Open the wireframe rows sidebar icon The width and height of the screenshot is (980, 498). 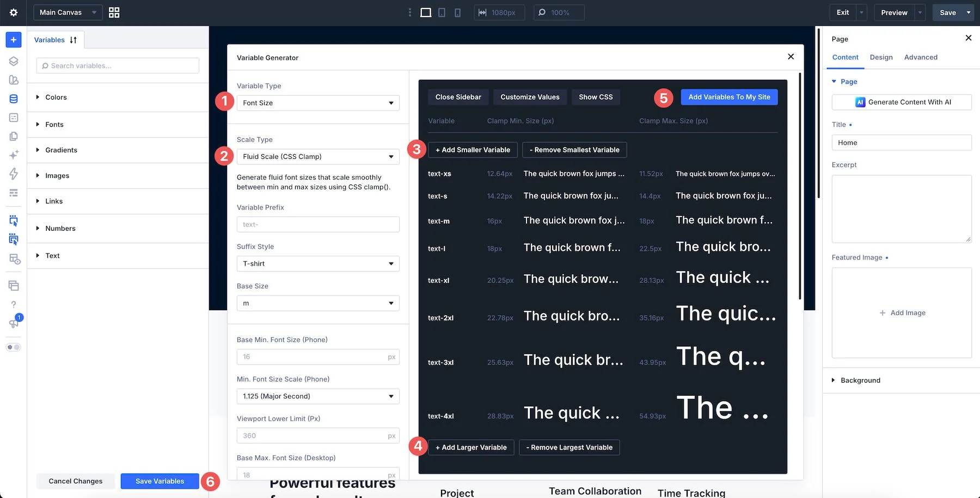14,193
